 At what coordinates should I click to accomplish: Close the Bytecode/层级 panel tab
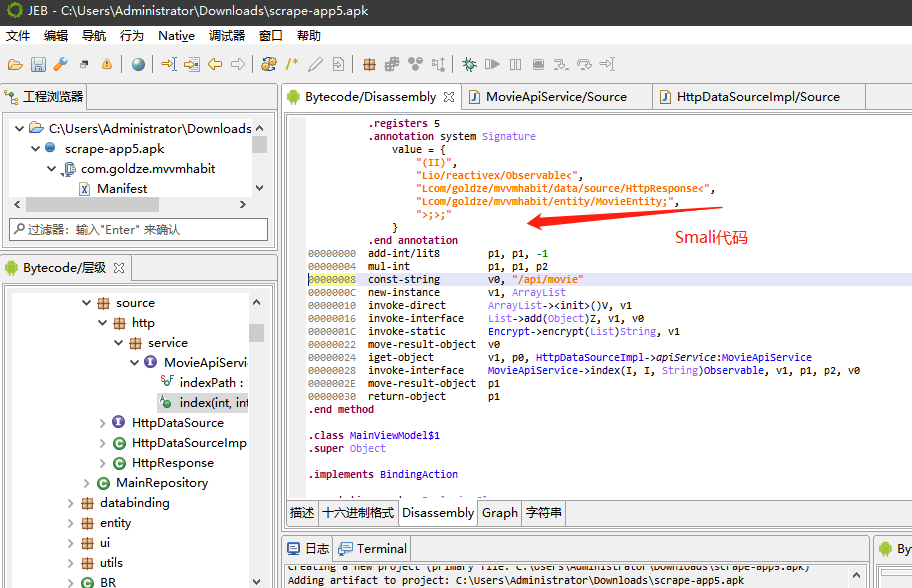click(x=119, y=268)
